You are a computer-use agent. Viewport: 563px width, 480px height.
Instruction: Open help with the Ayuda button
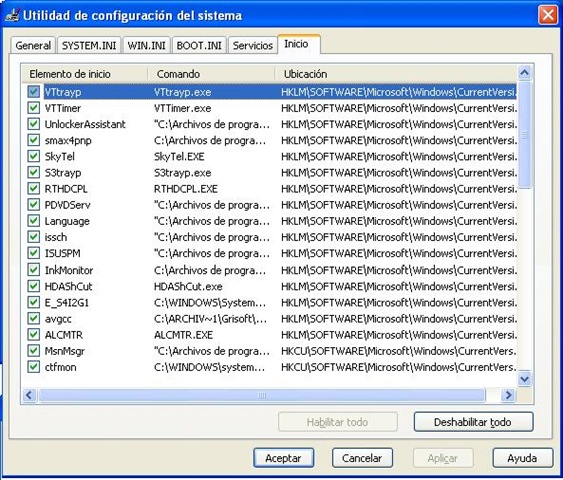[x=522, y=458]
